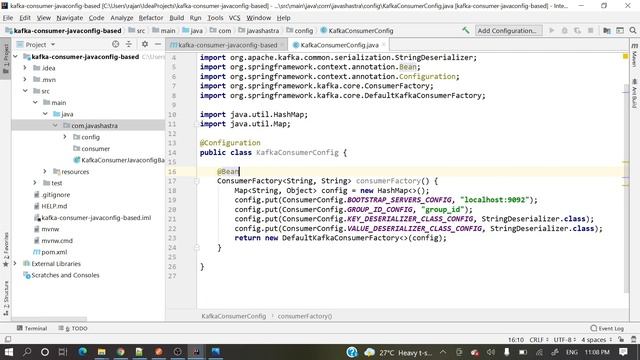640x360 pixels.
Task: Open the Structure tool window stripe
Action: 6,298
